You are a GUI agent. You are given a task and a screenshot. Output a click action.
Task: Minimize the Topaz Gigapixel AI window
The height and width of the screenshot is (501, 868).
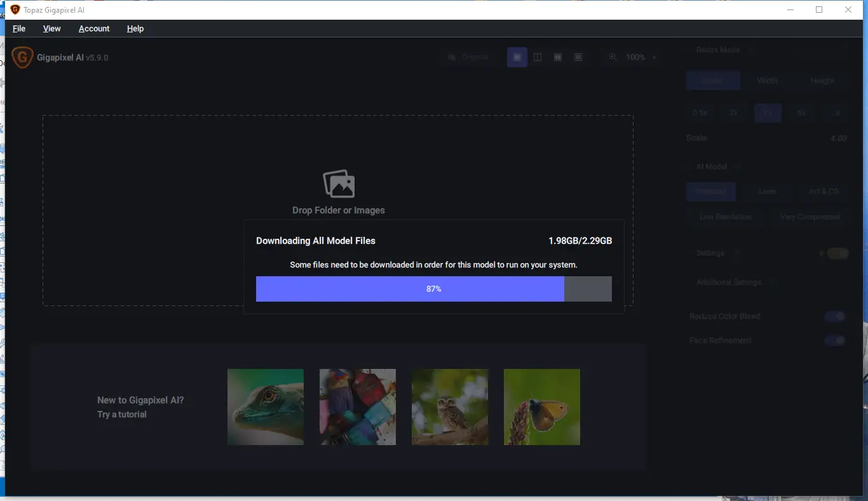(x=790, y=10)
